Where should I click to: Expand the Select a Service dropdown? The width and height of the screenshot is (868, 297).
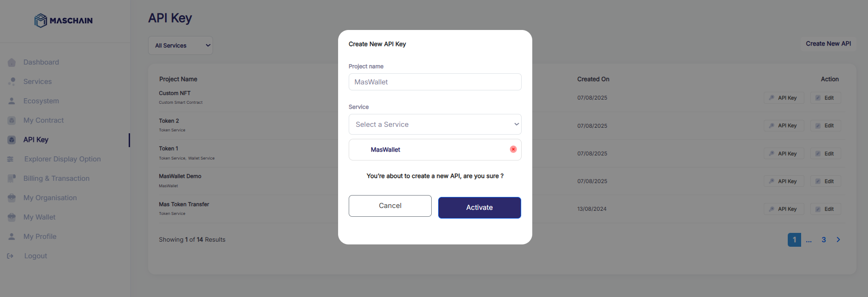coord(435,125)
